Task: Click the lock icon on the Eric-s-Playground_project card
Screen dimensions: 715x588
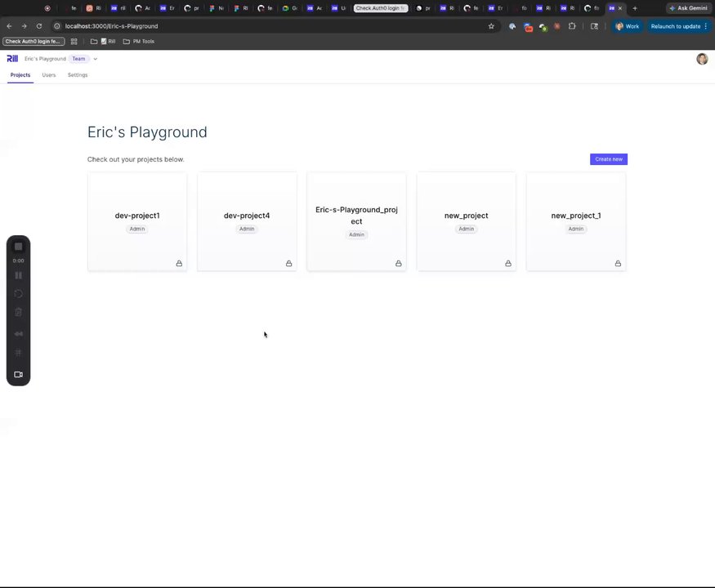Action: point(399,264)
